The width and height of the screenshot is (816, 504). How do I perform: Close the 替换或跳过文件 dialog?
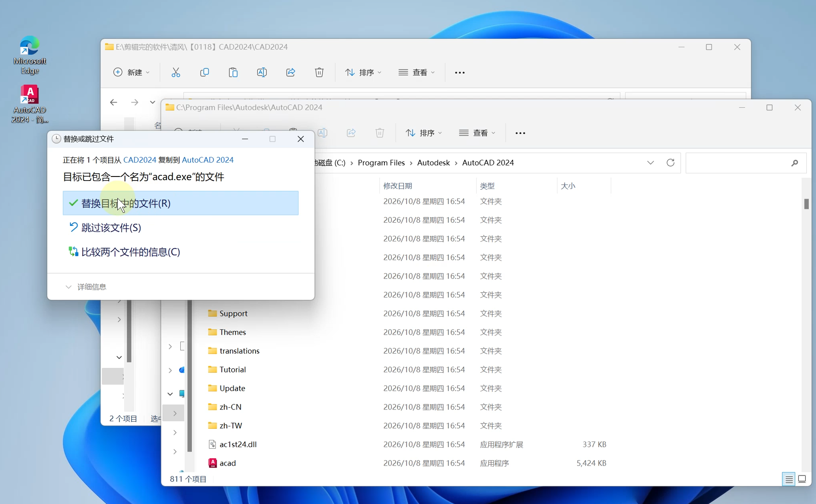(x=301, y=139)
